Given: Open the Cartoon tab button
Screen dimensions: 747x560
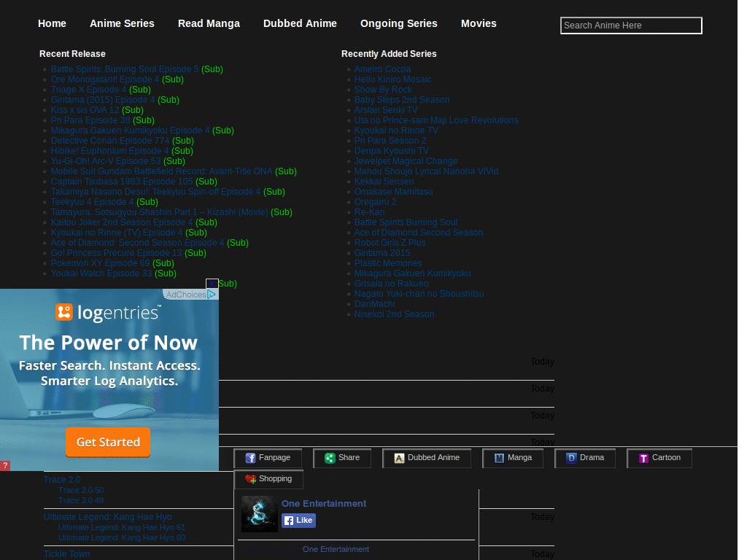Looking at the screenshot, I should [x=659, y=458].
